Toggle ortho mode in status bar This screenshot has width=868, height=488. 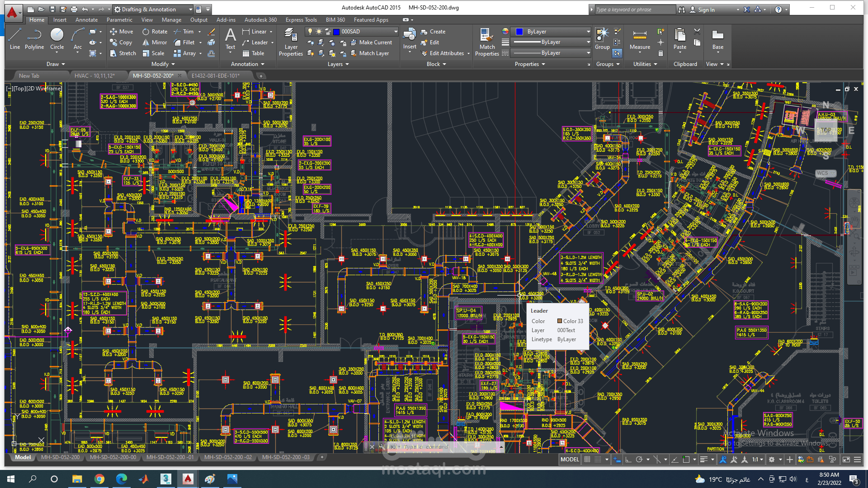pos(628,460)
